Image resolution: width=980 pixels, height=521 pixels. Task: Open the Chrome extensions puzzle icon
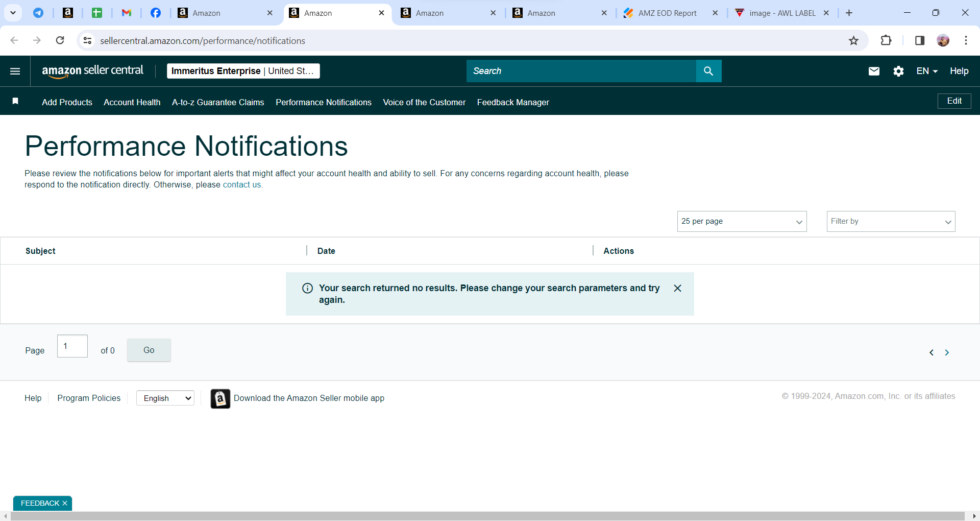886,40
